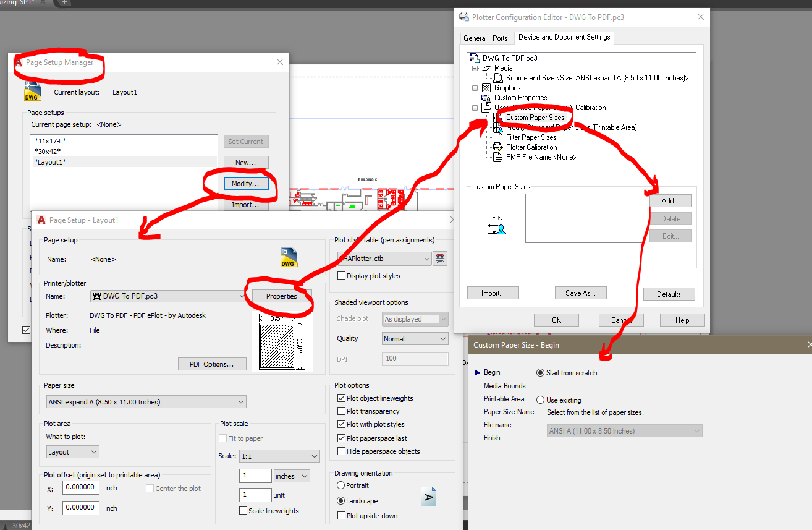Image resolution: width=812 pixels, height=530 pixels.
Task: Click New button in Page Setup Manager
Action: point(245,163)
